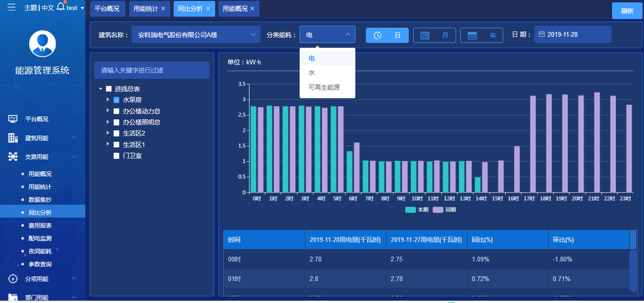Open 配电监测 in sidebar
The width and height of the screenshot is (644, 303).
[40, 239]
